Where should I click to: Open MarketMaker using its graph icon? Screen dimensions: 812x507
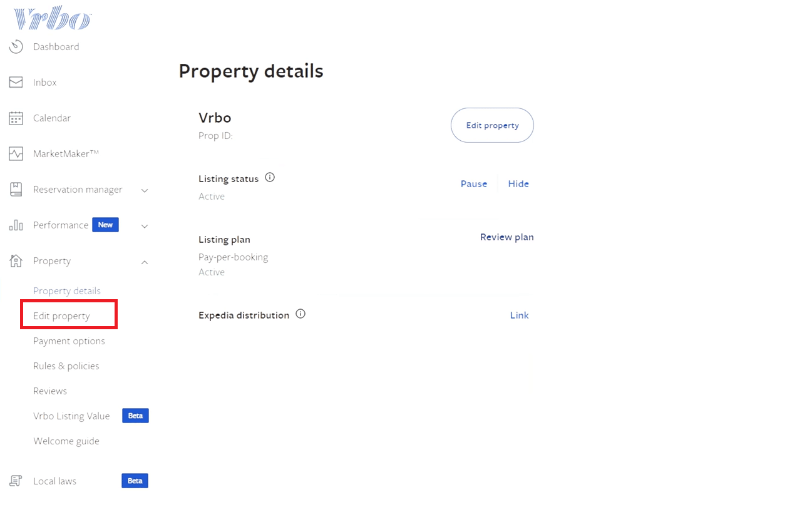pyautogui.click(x=15, y=153)
